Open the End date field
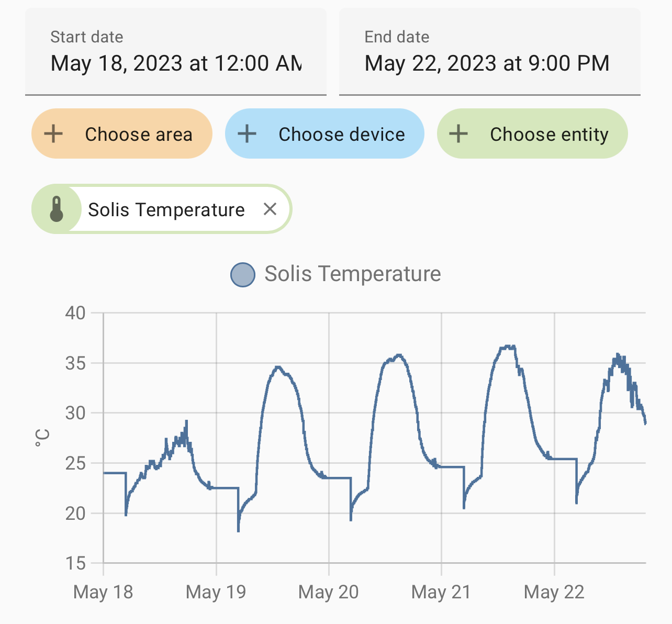672x624 pixels. tap(489, 52)
